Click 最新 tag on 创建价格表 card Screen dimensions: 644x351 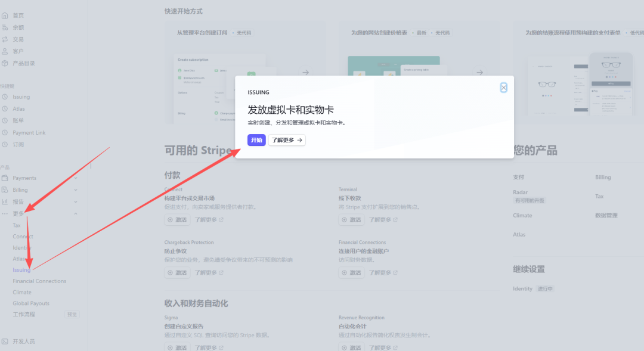click(x=420, y=33)
